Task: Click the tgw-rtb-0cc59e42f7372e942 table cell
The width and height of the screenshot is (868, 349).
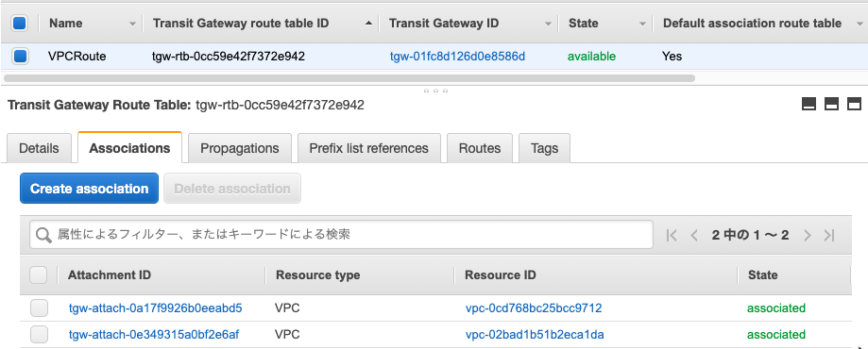Action: tap(228, 56)
